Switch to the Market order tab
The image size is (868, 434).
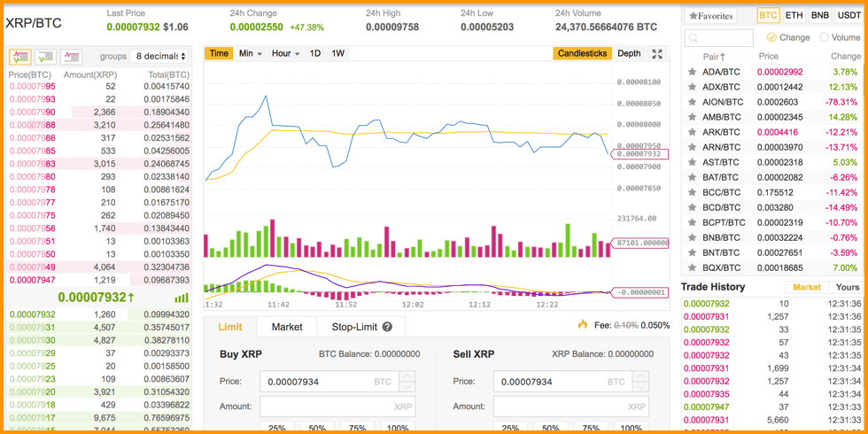[x=287, y=327]
